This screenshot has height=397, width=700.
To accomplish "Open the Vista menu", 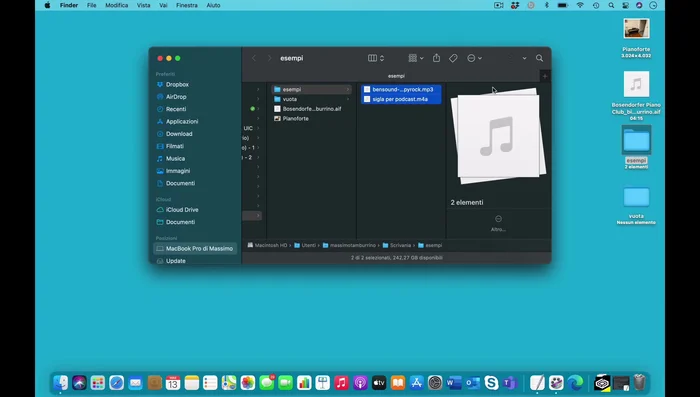I will point(143,5).
